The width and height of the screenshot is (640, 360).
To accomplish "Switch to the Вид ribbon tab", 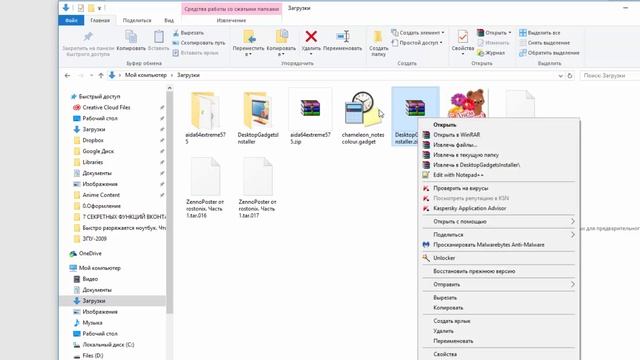I will coord(169,20).
